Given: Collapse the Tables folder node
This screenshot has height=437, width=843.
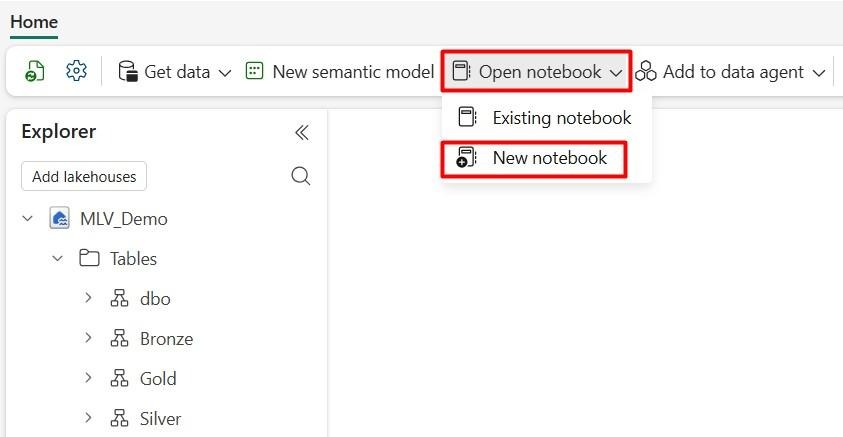Looking at the screenshot, I should [57, 258].
